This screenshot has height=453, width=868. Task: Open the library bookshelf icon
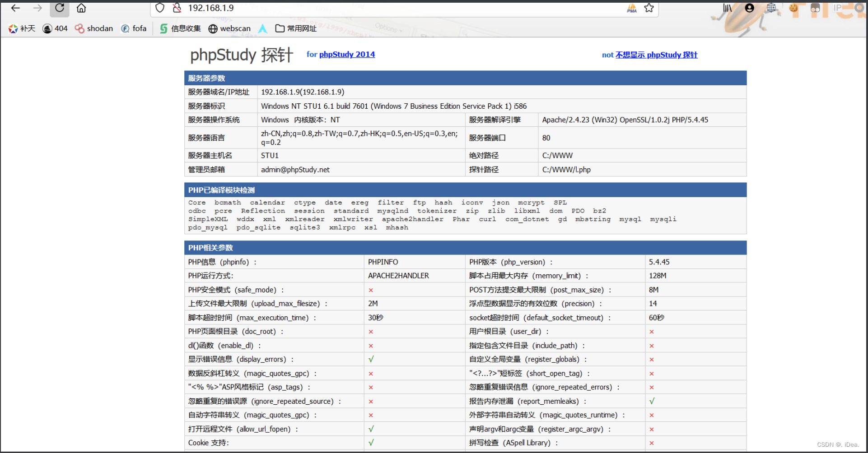727,8
